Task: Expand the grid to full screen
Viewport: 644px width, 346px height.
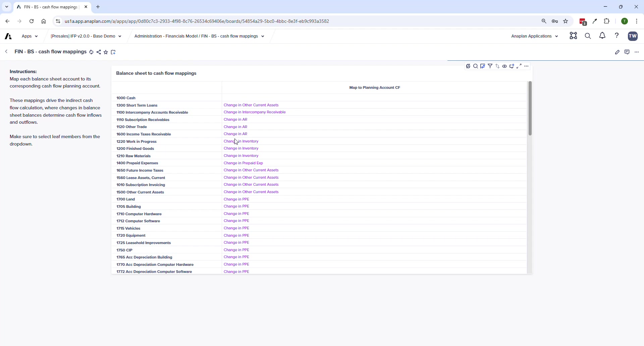Action: point(519,66)
